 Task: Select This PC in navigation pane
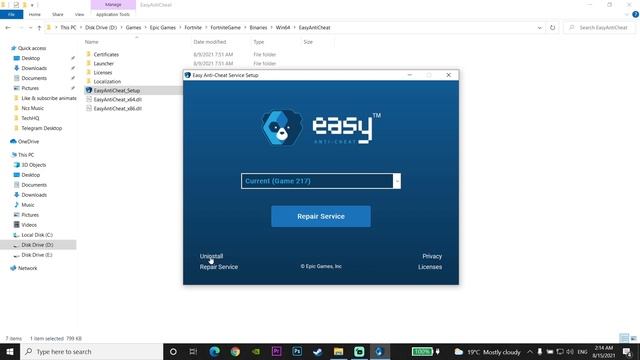(26, 155)
